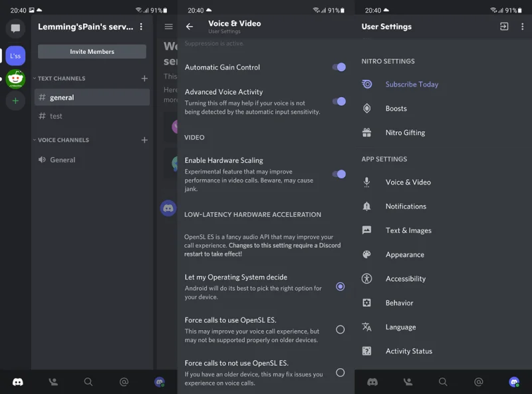
Task: Open Discord home in right bottom bar
Action: tap(372, 382)
